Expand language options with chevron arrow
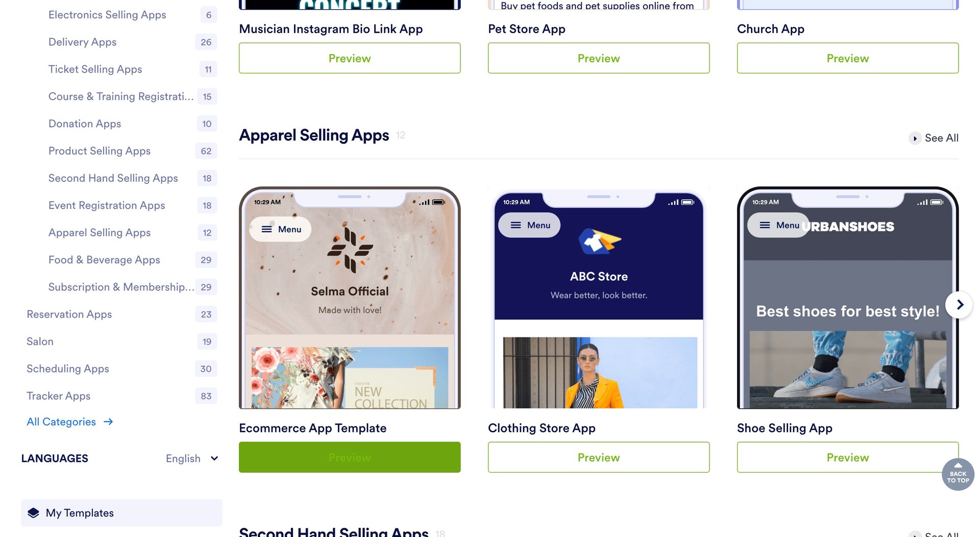The width and height of the screenshot is (980, 537). point(214,458)
